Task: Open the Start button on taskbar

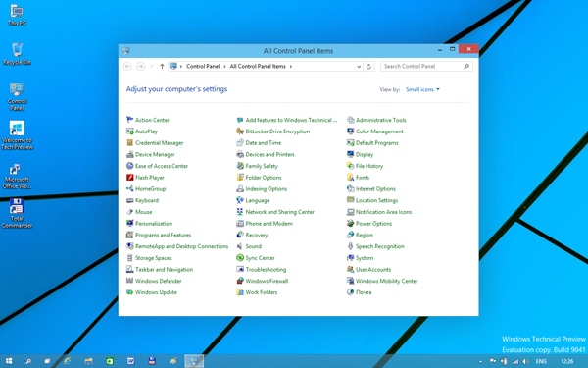Action: (x=9, y=361)
